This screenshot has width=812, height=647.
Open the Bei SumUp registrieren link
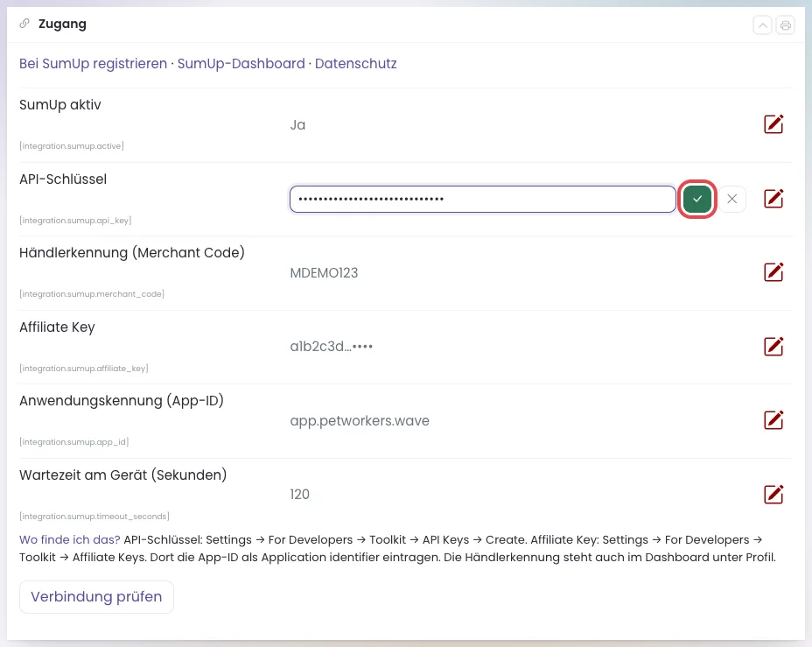coord(94,64)
